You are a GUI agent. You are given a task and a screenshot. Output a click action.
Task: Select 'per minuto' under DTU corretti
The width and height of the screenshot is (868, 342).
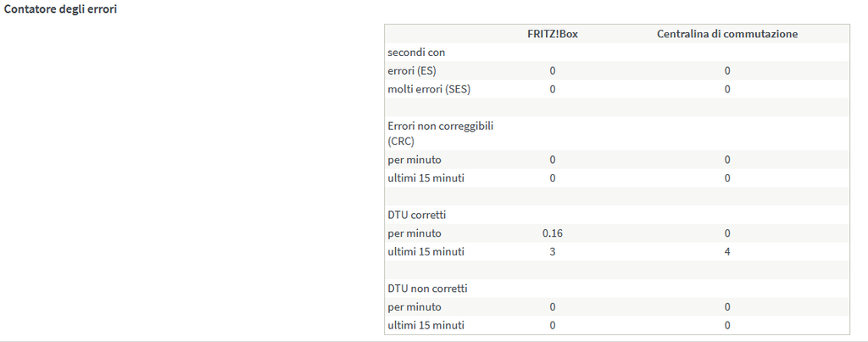[415, 233]
